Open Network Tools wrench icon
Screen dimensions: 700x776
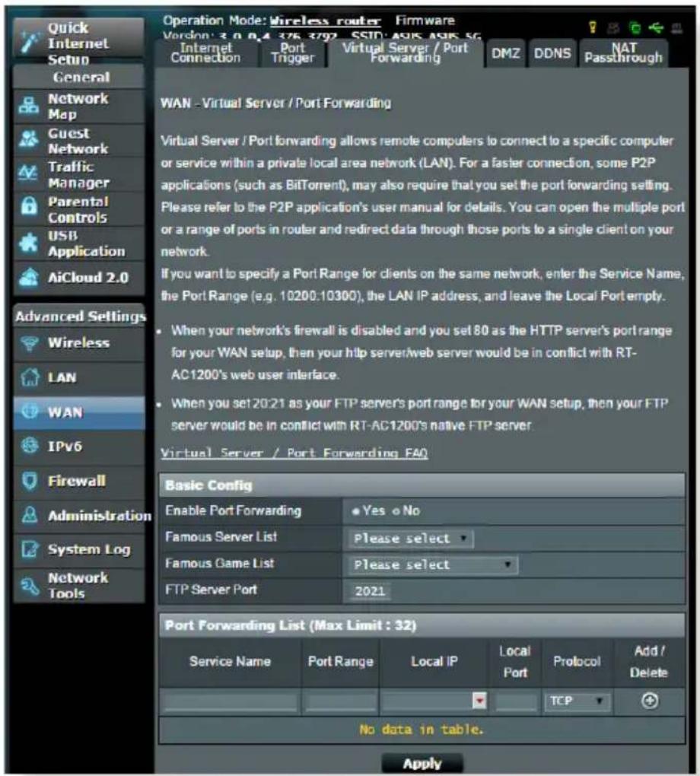(30, 586)
